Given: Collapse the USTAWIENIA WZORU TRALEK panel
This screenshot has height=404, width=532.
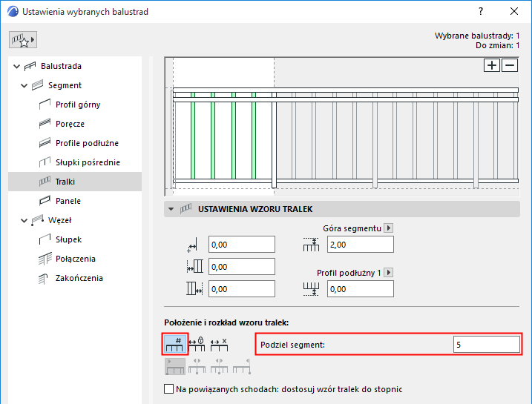Looking at the screenshot, I should point(171,209).
